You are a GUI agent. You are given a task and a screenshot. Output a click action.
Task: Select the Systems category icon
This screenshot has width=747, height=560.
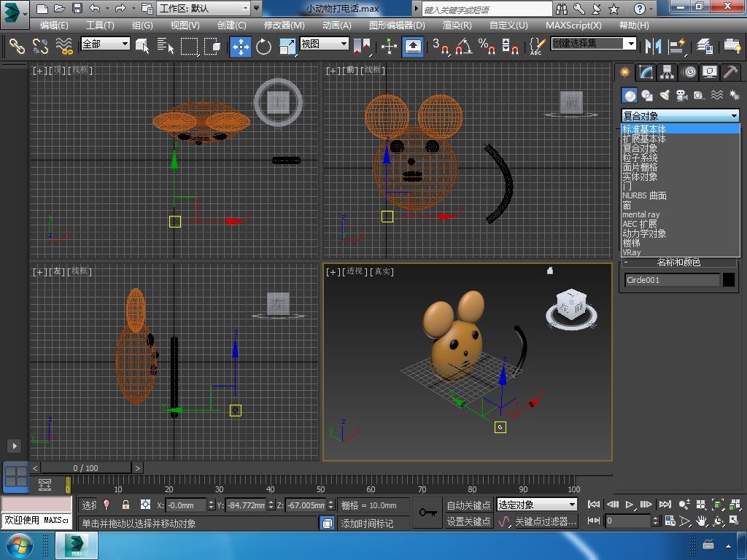(734, 96)
